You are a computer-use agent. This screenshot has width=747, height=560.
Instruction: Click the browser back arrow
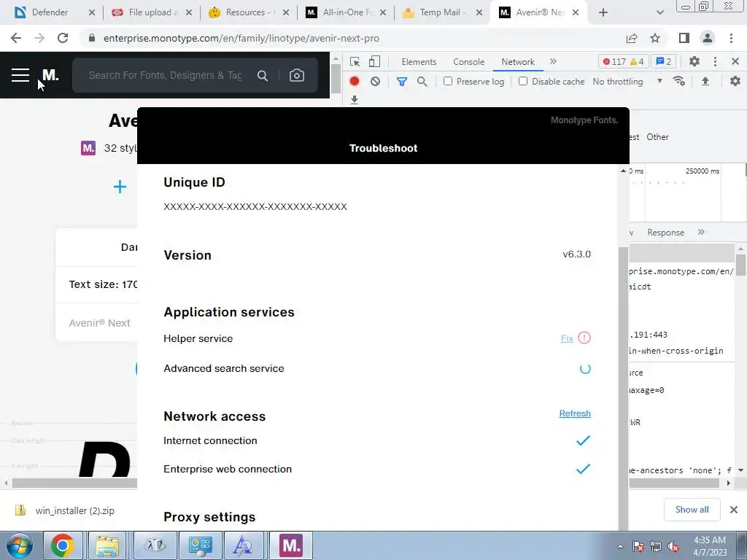click(x=16, y=38)
